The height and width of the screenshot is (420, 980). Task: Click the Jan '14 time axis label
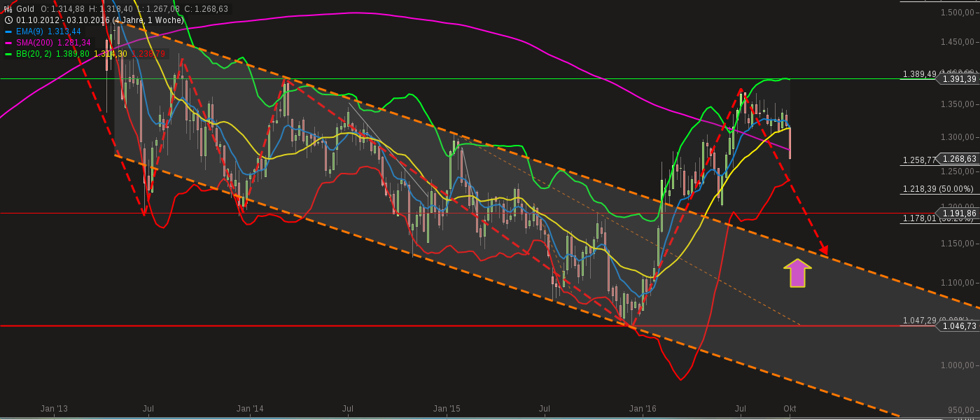tap(250, 408)
